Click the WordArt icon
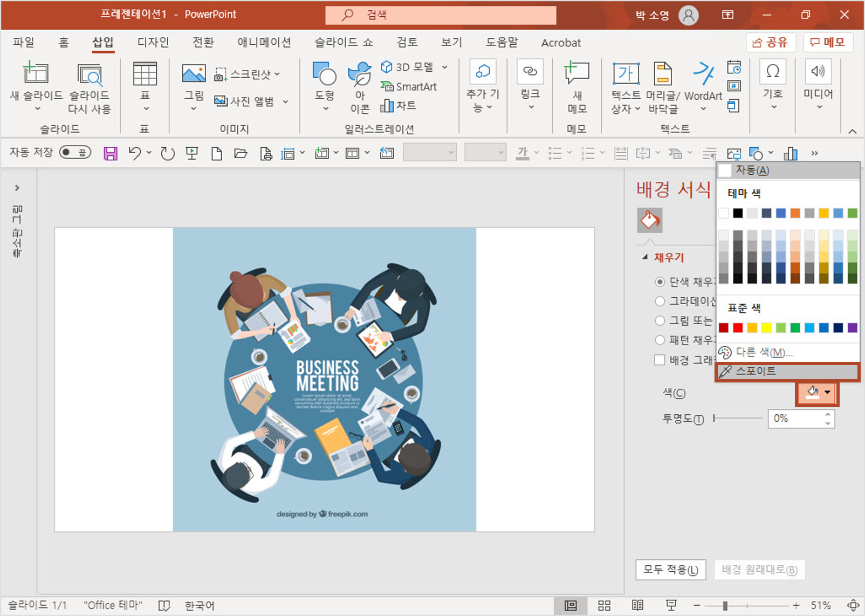 pyautogui.click(x=703, y=74)
